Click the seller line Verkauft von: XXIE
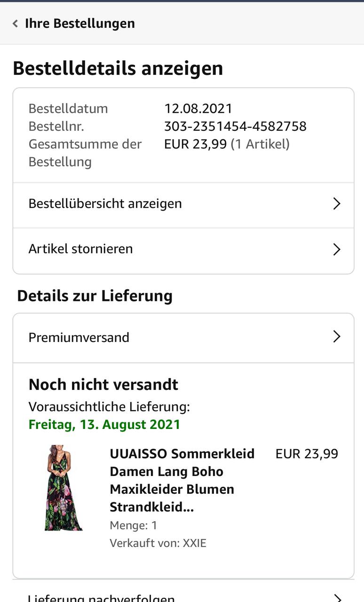364x602 pixels. point(158,543)
